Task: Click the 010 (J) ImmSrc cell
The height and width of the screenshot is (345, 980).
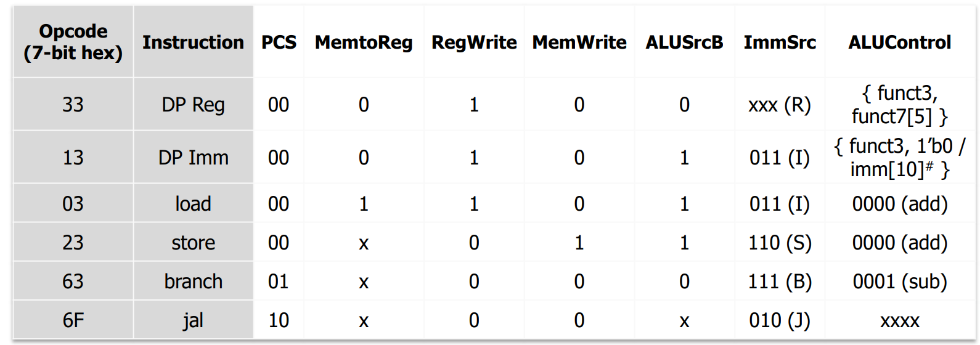Action: coord(780,320)
